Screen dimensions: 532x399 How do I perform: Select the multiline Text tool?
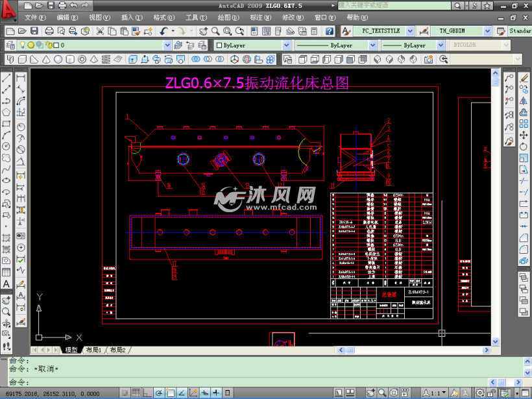pos(6,284)
